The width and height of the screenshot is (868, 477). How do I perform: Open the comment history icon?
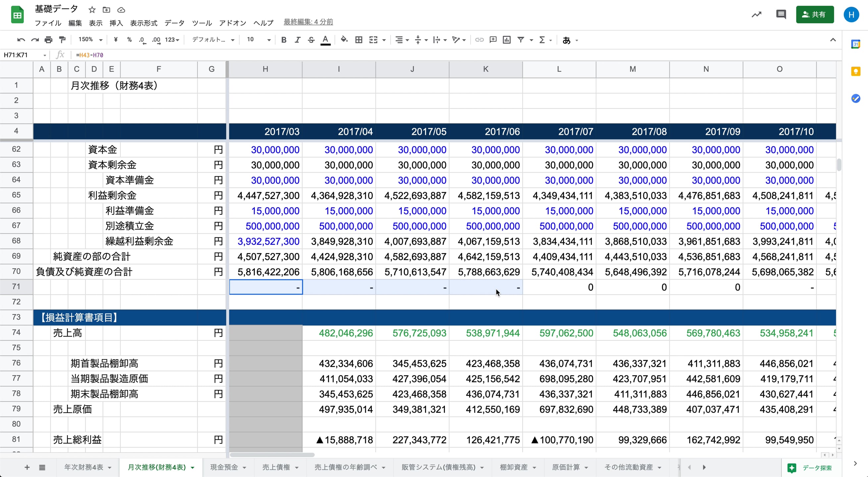click(781, 14)
